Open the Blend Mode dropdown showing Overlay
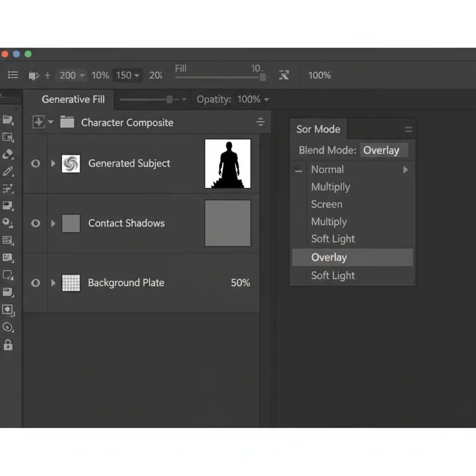 click(383, 150)
